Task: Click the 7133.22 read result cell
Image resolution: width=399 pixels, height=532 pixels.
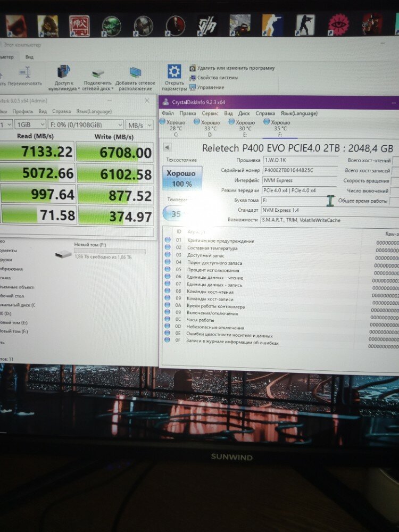Action: pos(37,152)
